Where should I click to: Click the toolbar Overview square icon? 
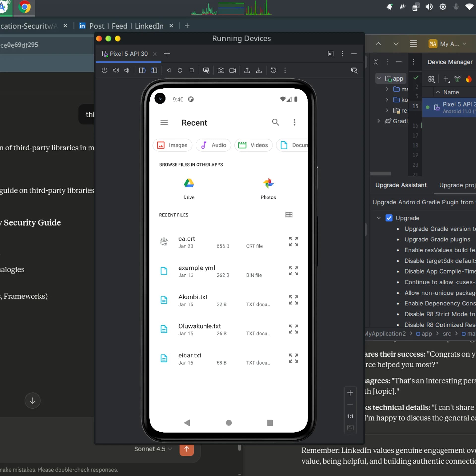pyautogui.click(x=191, y=70)
